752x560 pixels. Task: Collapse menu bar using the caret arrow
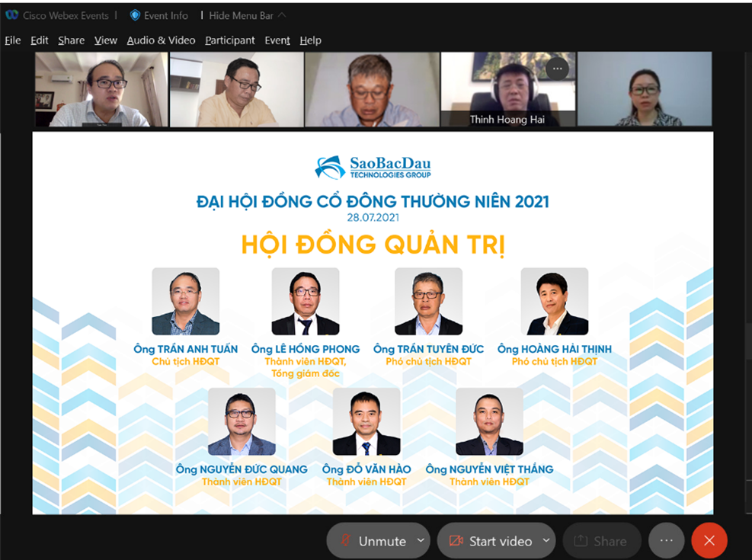coord(282,15)
